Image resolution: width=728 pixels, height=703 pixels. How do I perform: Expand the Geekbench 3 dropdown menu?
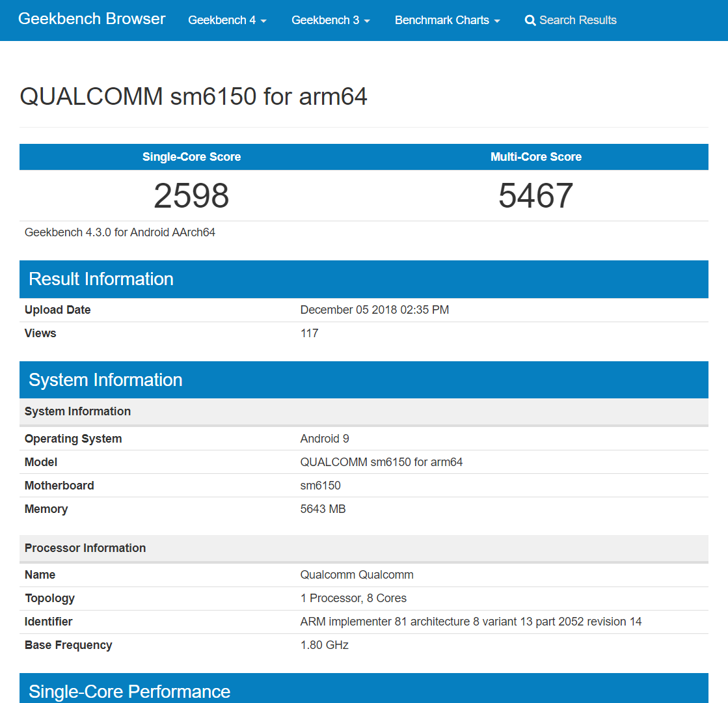pyautogui.click(x=330, y=20)
